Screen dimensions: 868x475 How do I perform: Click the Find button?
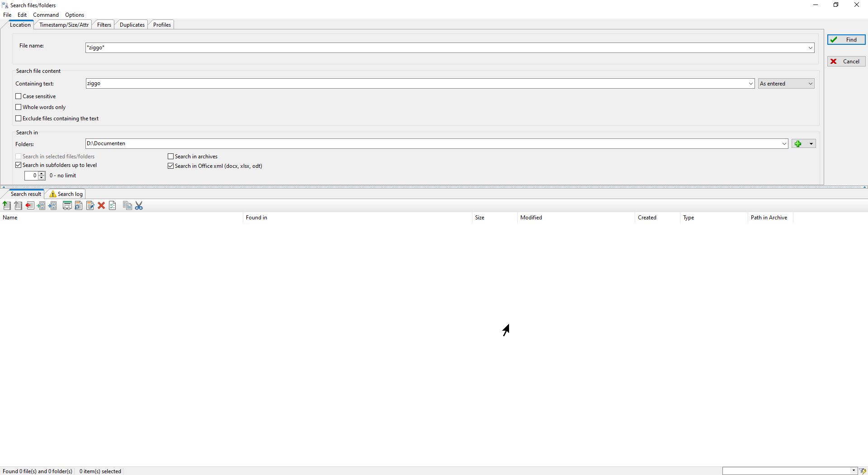(846, 40)
